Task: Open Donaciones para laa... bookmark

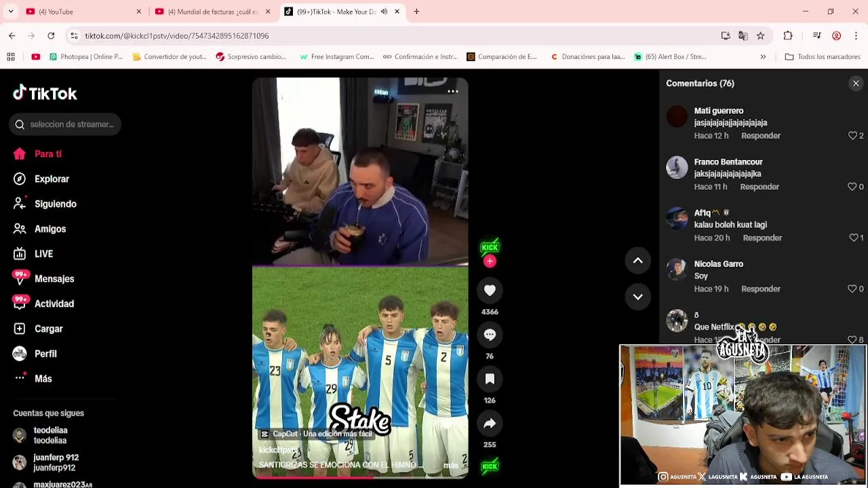Action: [587, 57]
